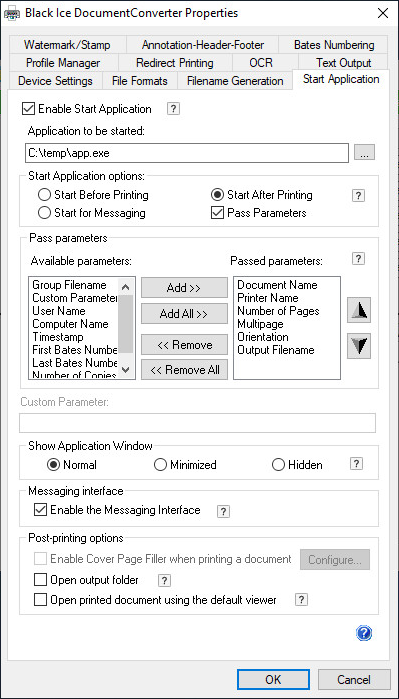Choose Hidden application window mode
The width and height of the screenshot is (399, 699).
(x=278, y=465)
